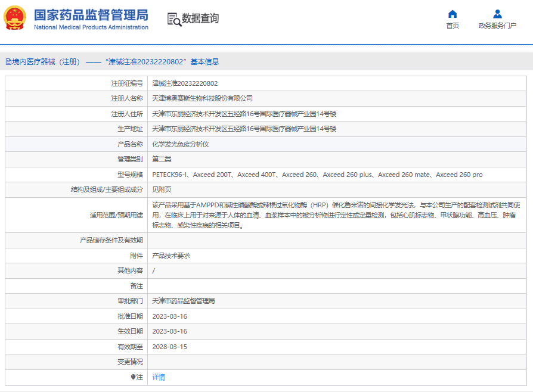Go to 首页 home icon

453,14
